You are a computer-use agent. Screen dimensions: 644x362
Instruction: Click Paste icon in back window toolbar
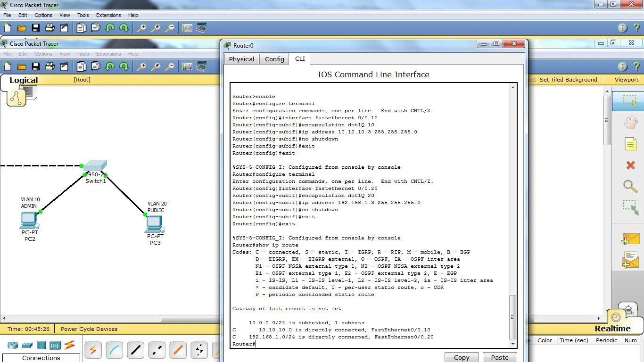pyautogui.click(x=96, y=28)
